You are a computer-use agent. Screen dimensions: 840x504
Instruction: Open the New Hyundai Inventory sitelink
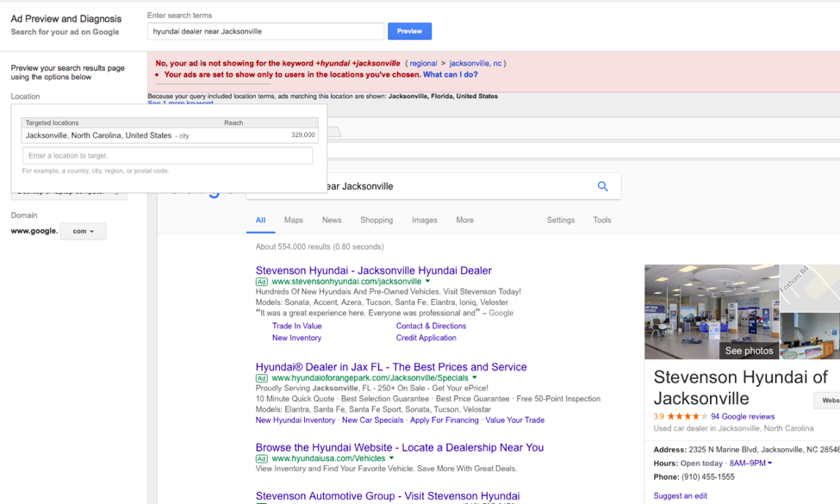tap(296, 420)
